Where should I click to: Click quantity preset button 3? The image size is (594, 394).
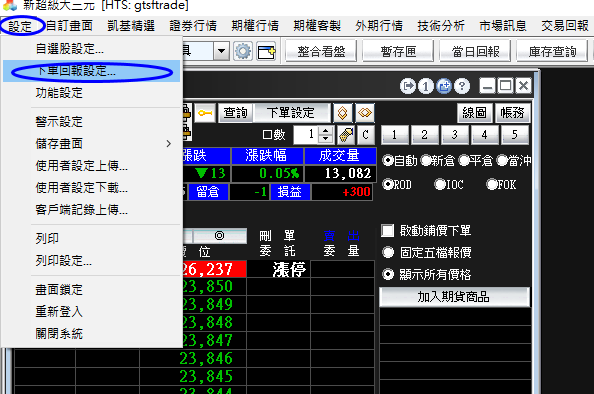click(454, 135)
